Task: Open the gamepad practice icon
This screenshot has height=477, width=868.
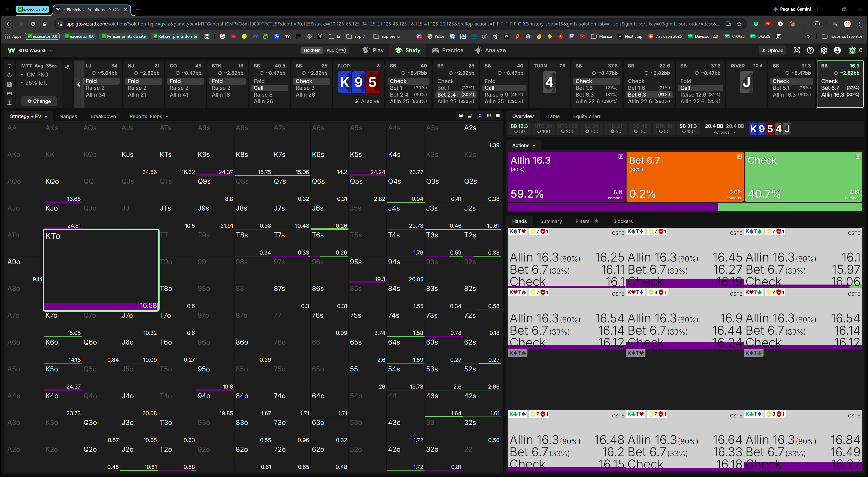Action: 9,93
